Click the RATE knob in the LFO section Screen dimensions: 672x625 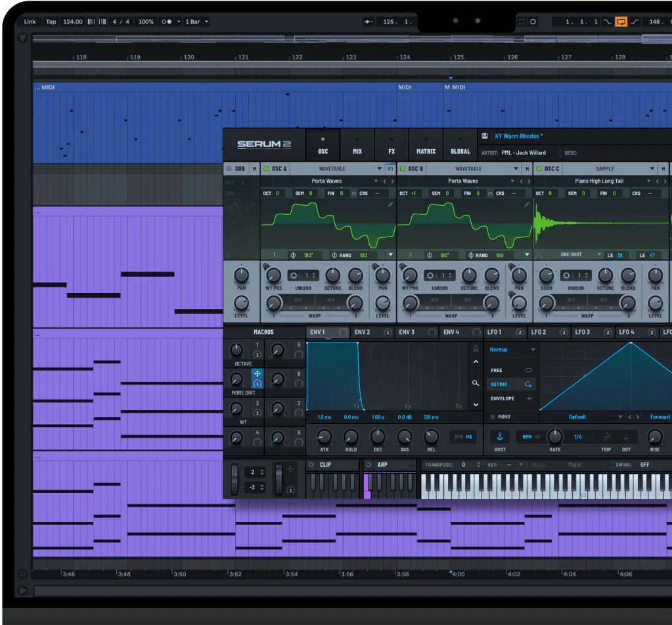(555, 436)
